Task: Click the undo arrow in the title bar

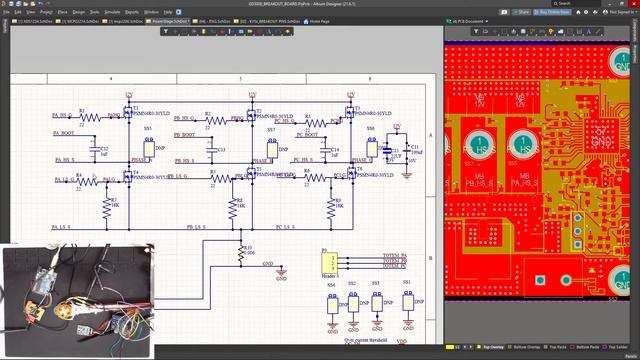Action: 40,4
